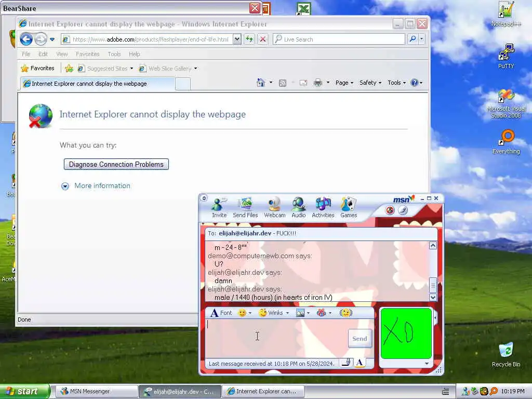Select Microsoft Visual Studio 2008 desktop icon

pyautogui.click(x=506, y=103)
